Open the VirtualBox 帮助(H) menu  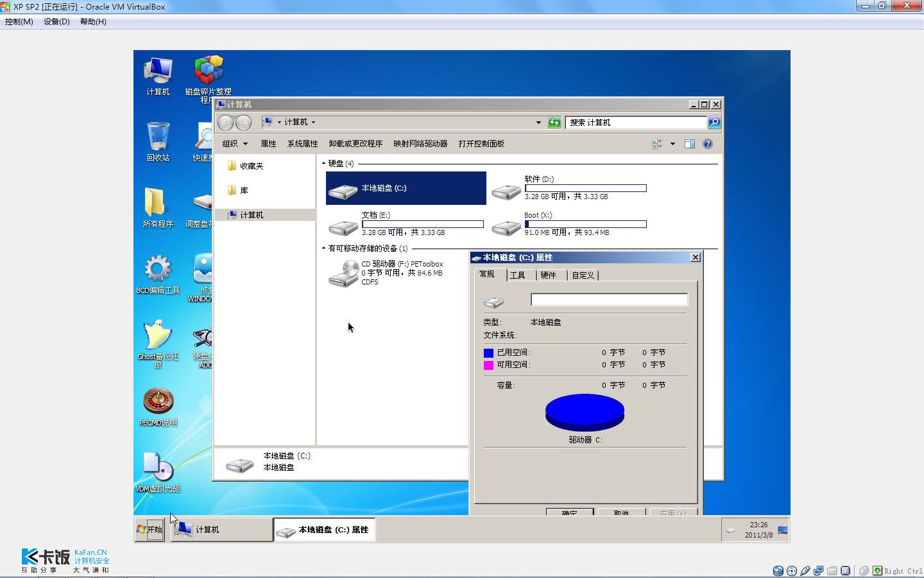93,22
